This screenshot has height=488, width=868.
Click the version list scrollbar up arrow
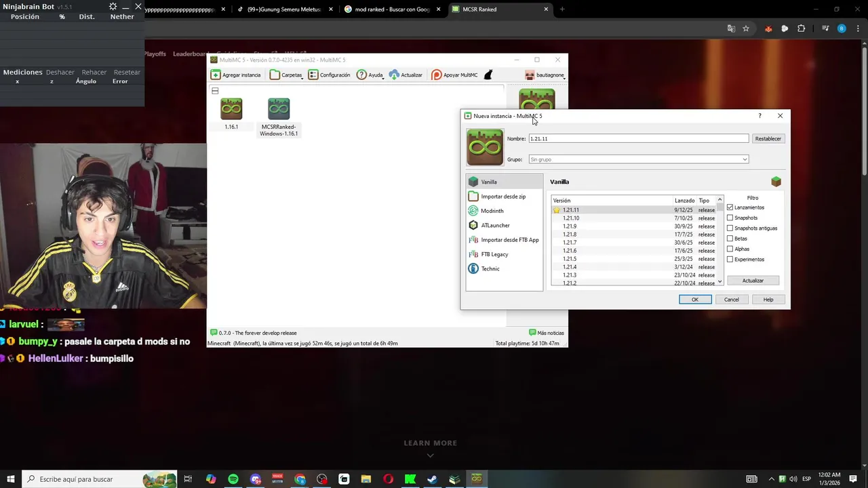tap(720, 199)
